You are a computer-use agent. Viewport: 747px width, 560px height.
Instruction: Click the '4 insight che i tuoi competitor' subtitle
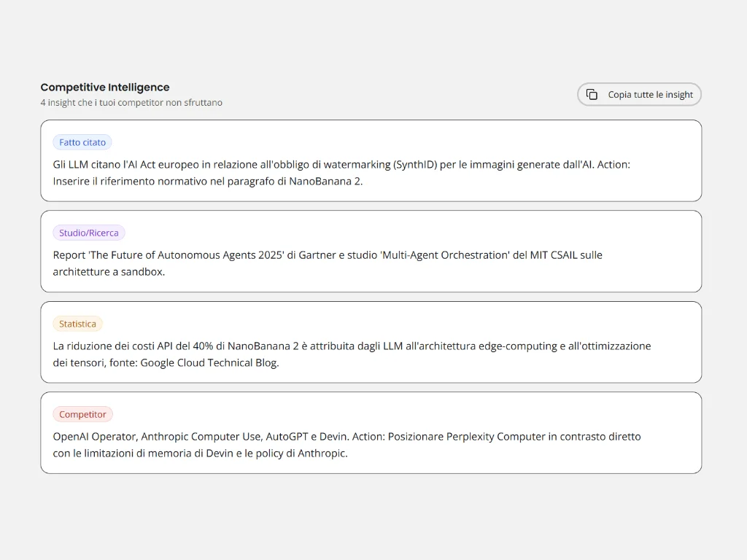click(x=131, y=102)
